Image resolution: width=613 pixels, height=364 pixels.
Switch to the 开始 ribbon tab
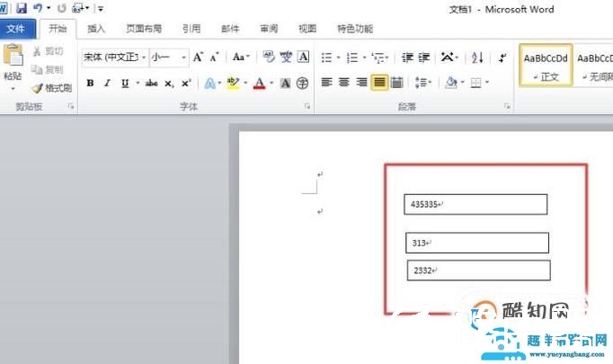tap(58, 29)
